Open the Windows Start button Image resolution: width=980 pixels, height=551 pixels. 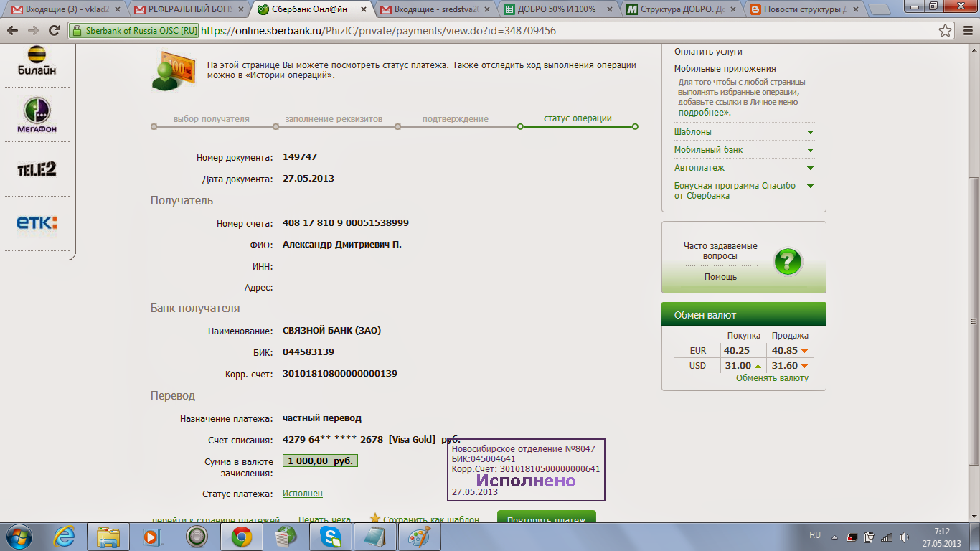(19, 536)
